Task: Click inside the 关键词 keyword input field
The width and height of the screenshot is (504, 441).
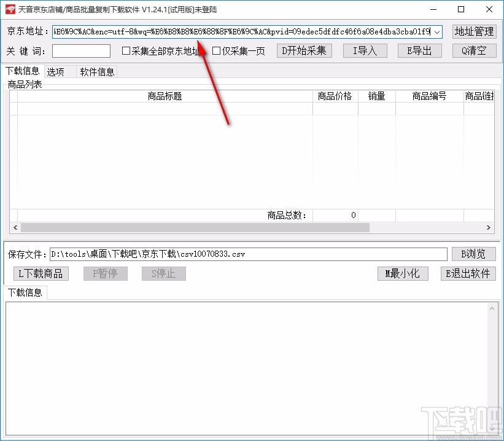Action: pyautogui.click(x=80, y=51)
